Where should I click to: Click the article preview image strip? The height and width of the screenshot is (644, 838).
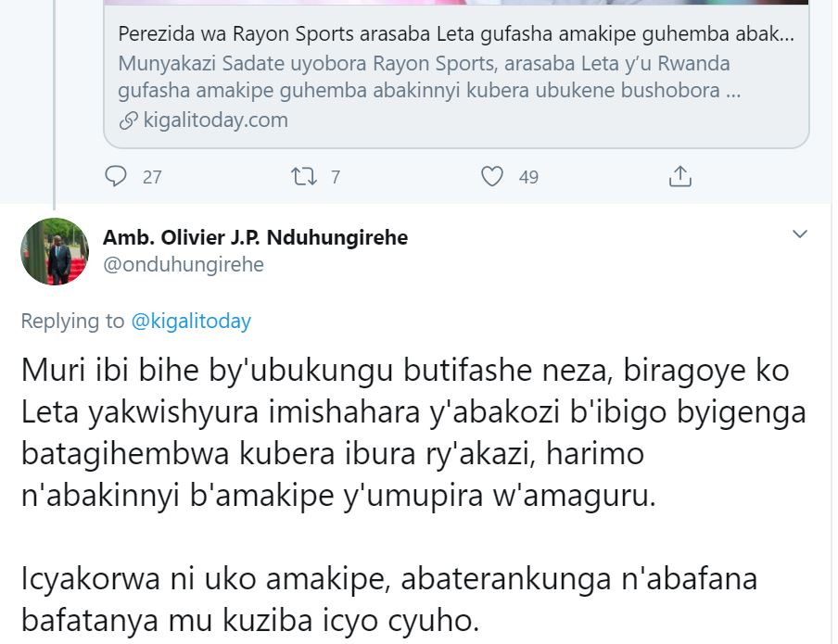pos(456,3)
